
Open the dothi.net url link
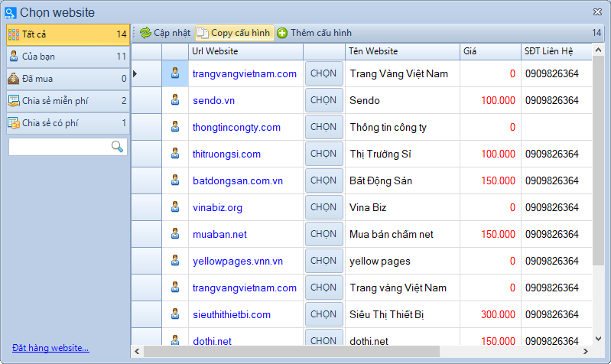click(212, 341)
